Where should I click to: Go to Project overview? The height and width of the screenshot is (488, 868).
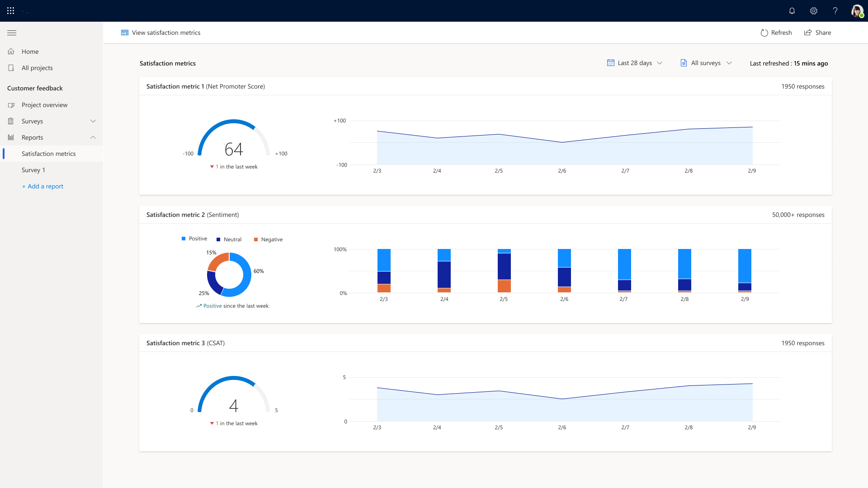coord(44,105)
